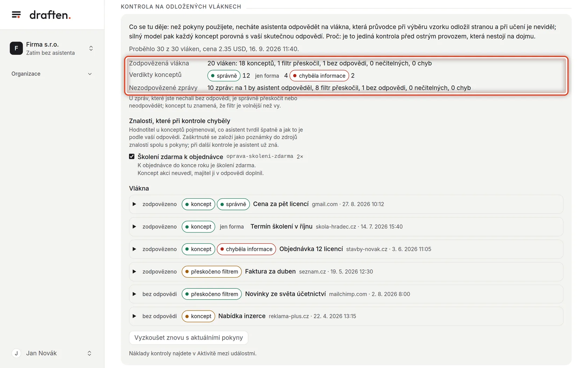This screenshot has height=368, width=588.
Task: Uncheck Školení zdarma k objednávce checkbox
Action: pyautogui.click(x=132, y=157)
